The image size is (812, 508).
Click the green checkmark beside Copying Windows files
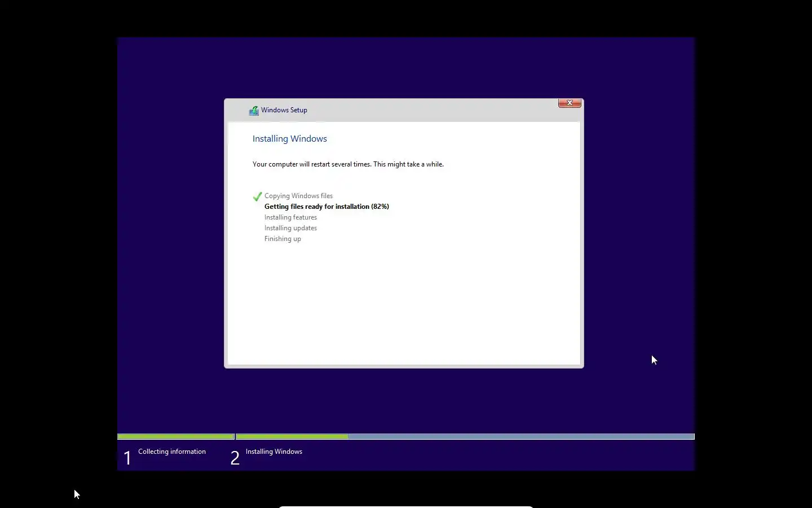257,196
